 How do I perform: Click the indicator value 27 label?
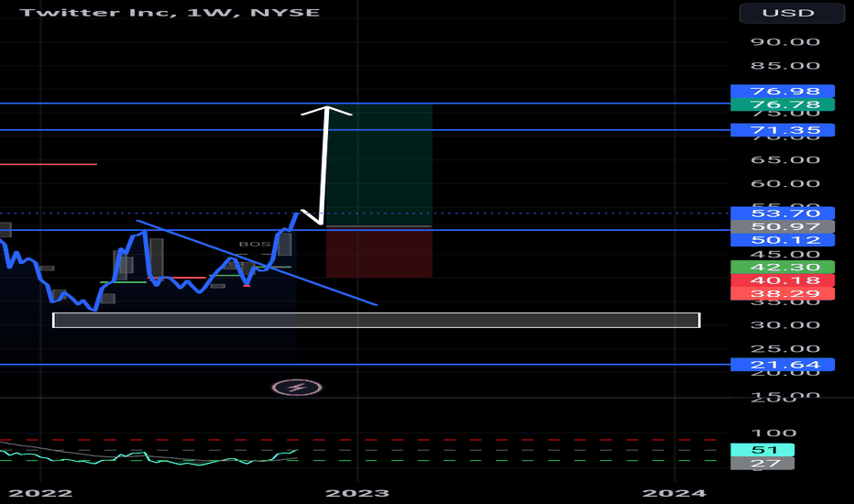pos(762,464)
